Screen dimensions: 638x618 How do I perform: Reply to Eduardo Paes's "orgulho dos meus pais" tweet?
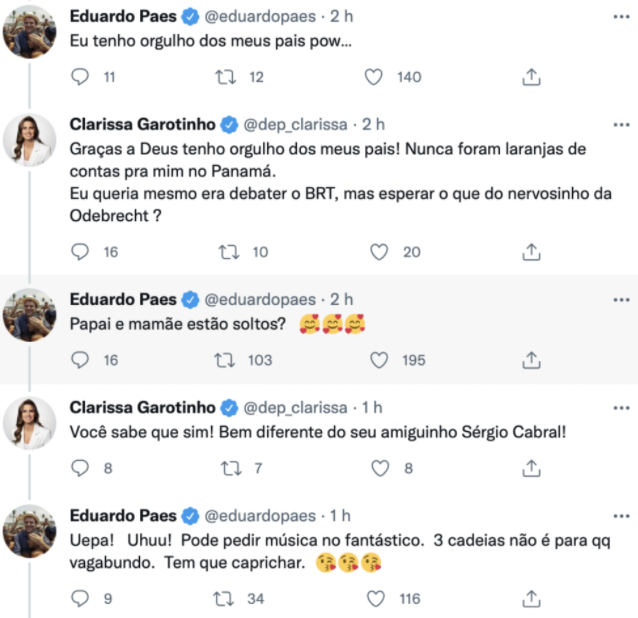click(x=82, y=77)
